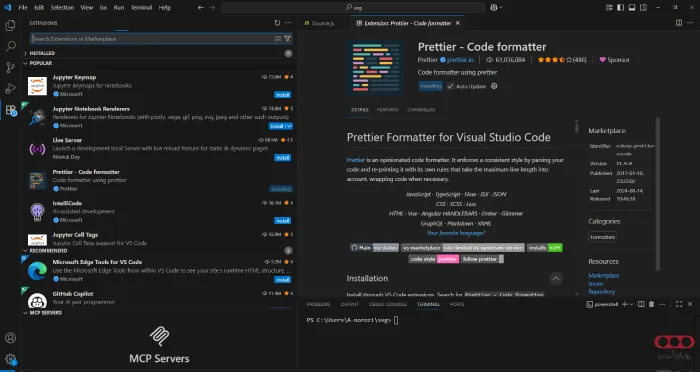The image size is (700, 372).
Task: Open the extensions filter funnel
Action: [288, 39]
